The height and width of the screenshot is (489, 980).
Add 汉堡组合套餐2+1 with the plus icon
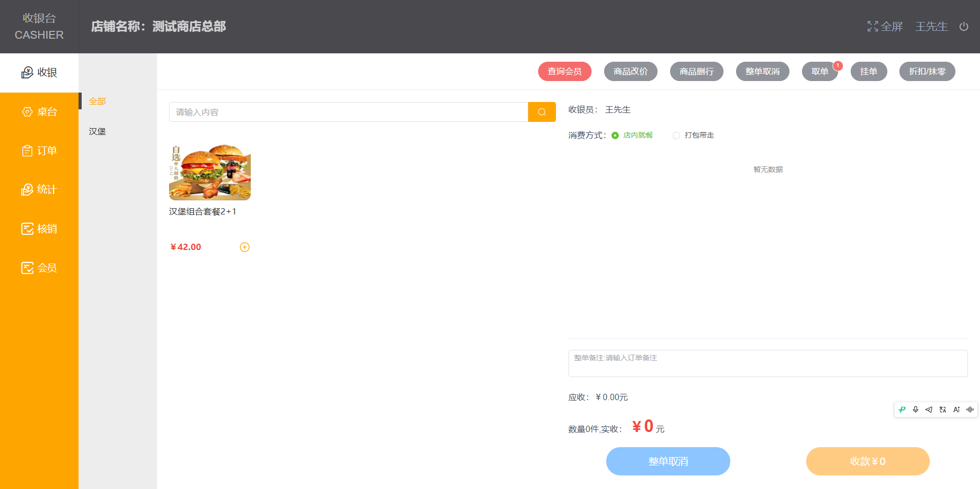244,247
